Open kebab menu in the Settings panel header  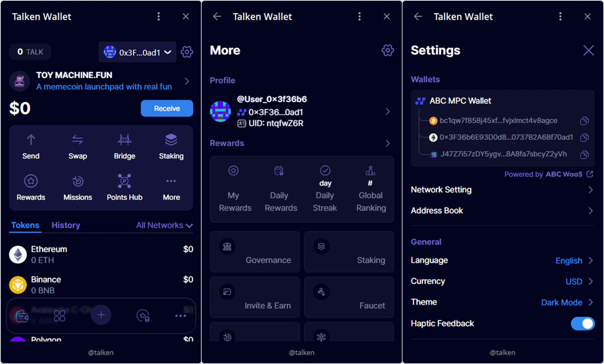pos(560,16)
